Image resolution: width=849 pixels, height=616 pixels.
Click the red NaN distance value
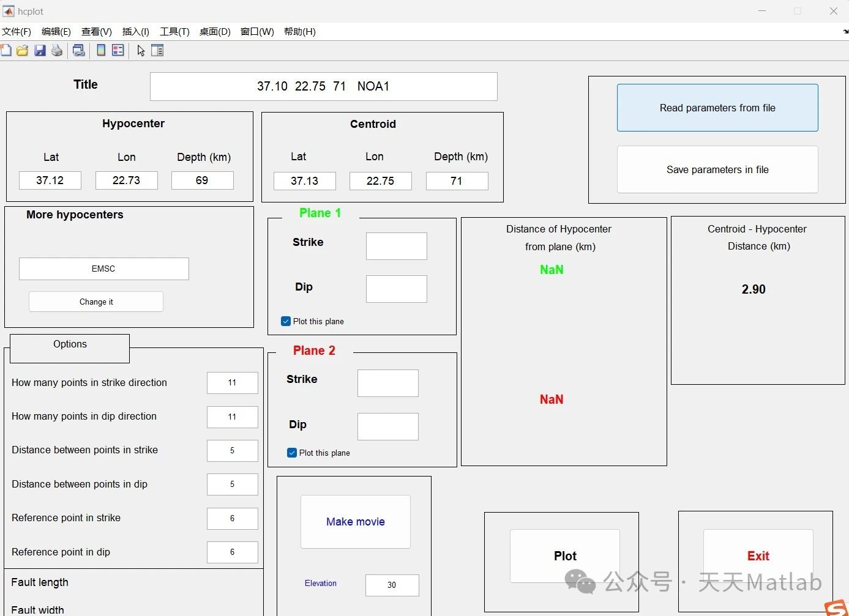point(552,399)
